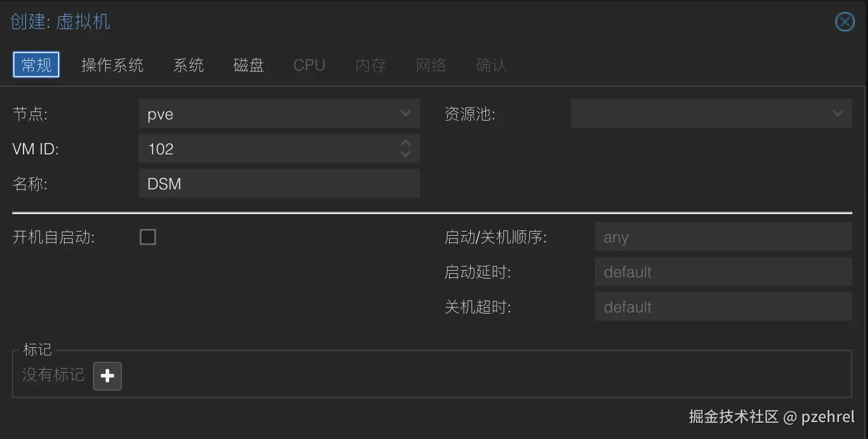Click the 关机超时 default field
The height and width of the screenshot is (439, 868).
coord(723,307)
